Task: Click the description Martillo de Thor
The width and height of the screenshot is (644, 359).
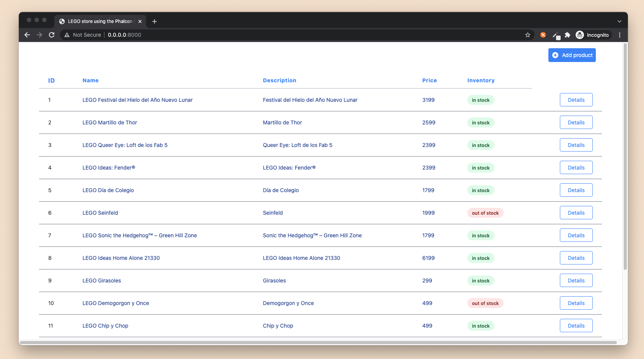Action: (282, 122)
